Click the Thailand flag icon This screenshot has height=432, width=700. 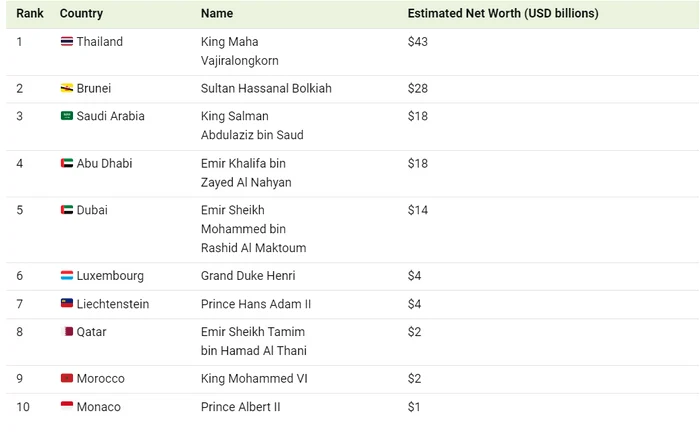click(67, 42)
